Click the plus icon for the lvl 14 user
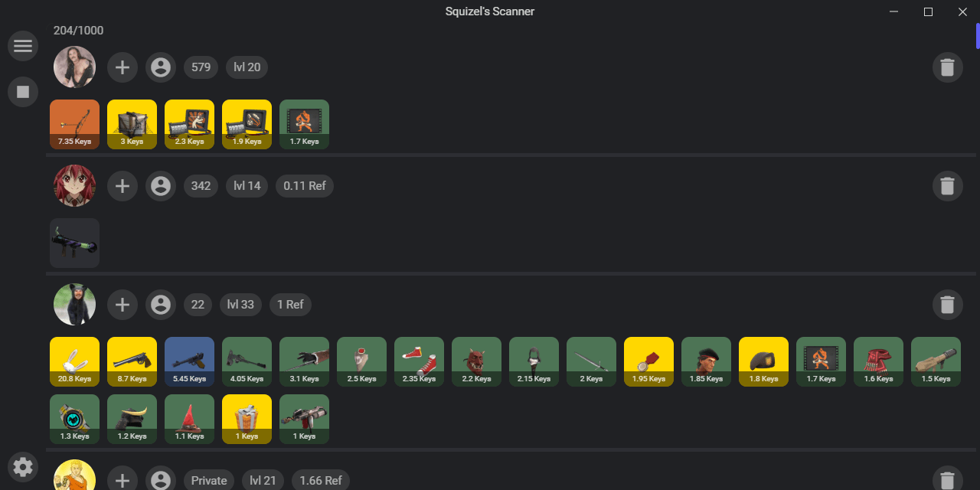980x490 pixels. point(122,185)
